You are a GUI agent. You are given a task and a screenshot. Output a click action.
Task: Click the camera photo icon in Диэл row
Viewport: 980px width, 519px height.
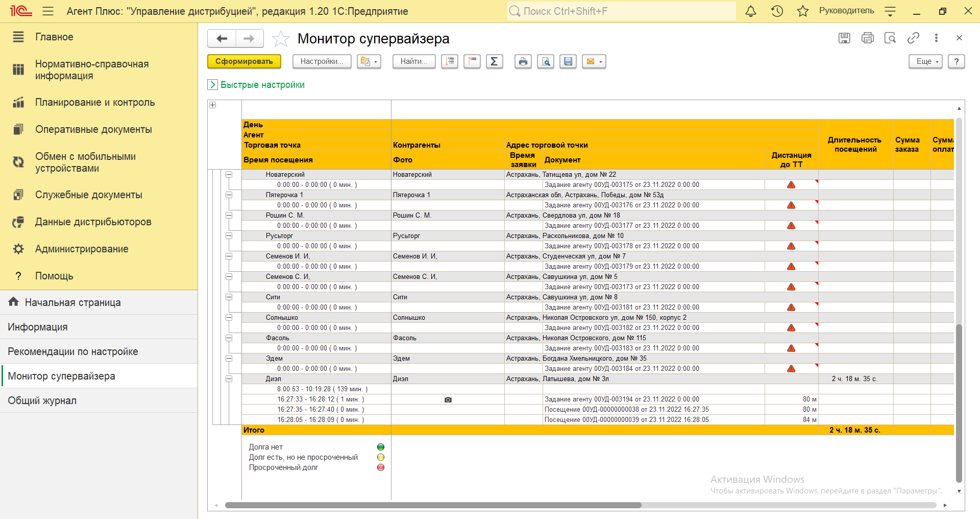pyautogui.click(x=448, y=399)
